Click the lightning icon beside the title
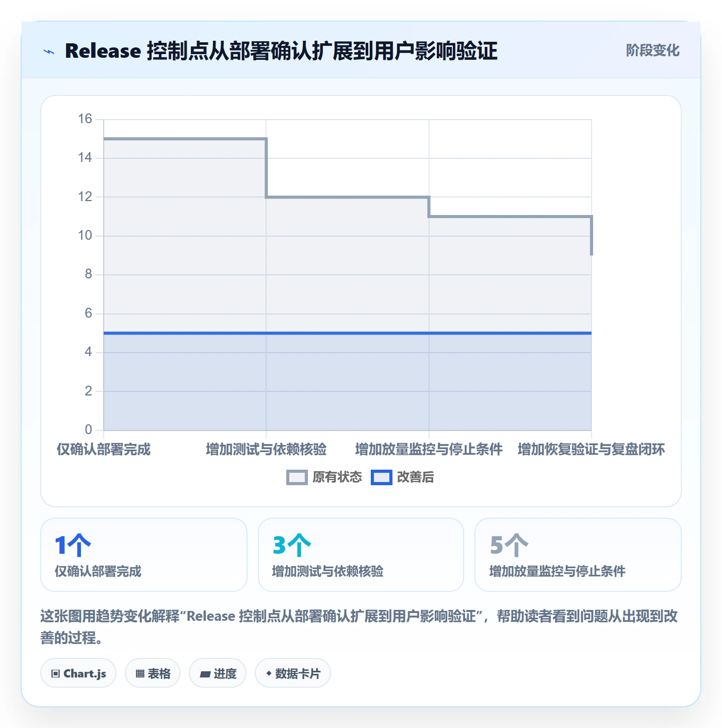This screenshot has width=722, height=728. coord(49,52)
